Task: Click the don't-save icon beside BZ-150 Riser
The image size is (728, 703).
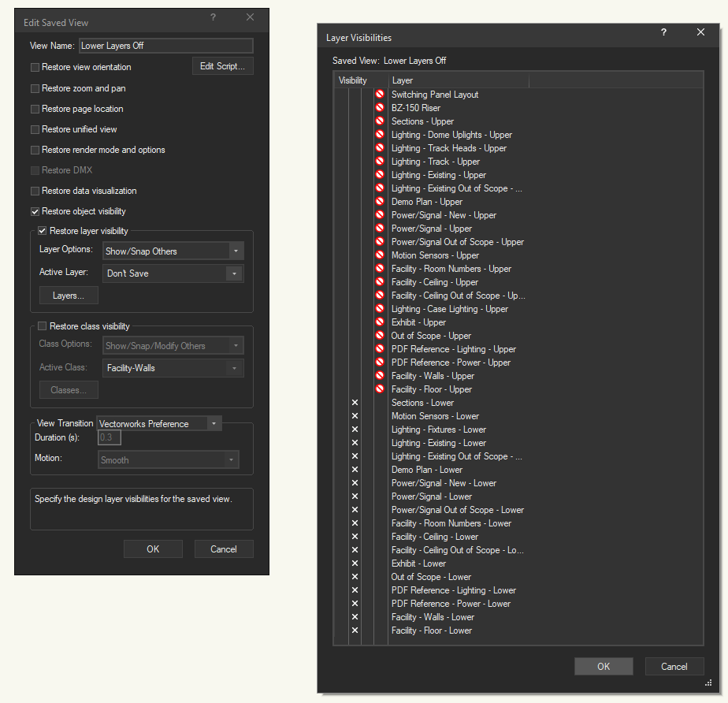Action: [380, 108]
